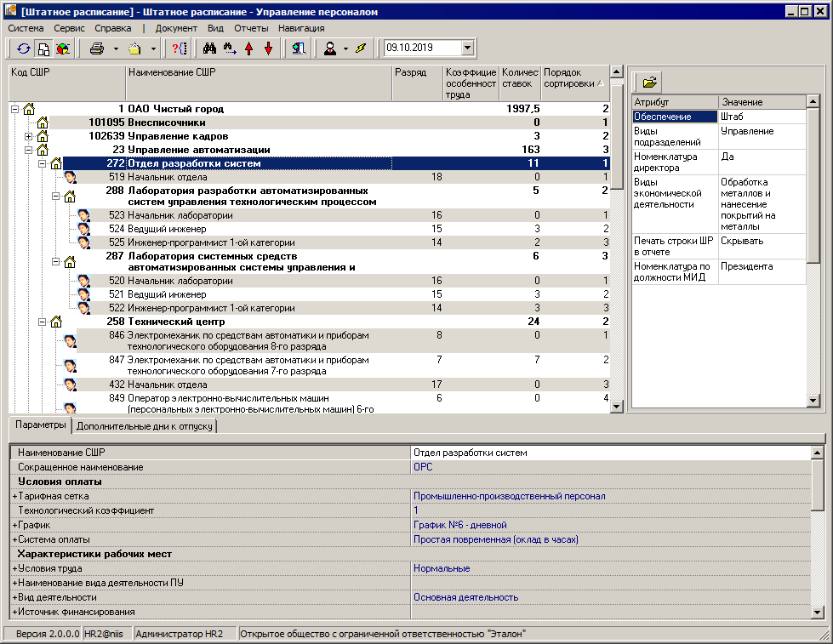The image size is (833, 644).
Task: Switch to Дополнительные дни к отпуску tab
Action: [144, 426]
